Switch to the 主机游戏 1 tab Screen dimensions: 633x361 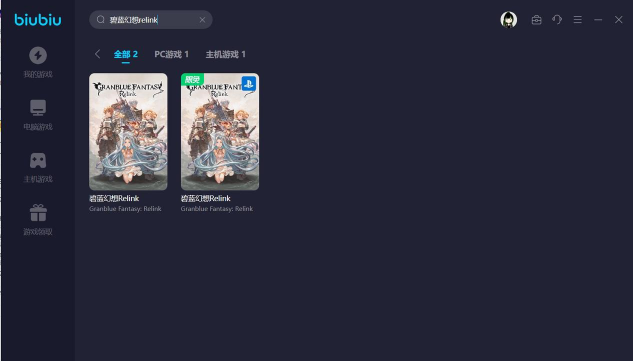[226, 54]
